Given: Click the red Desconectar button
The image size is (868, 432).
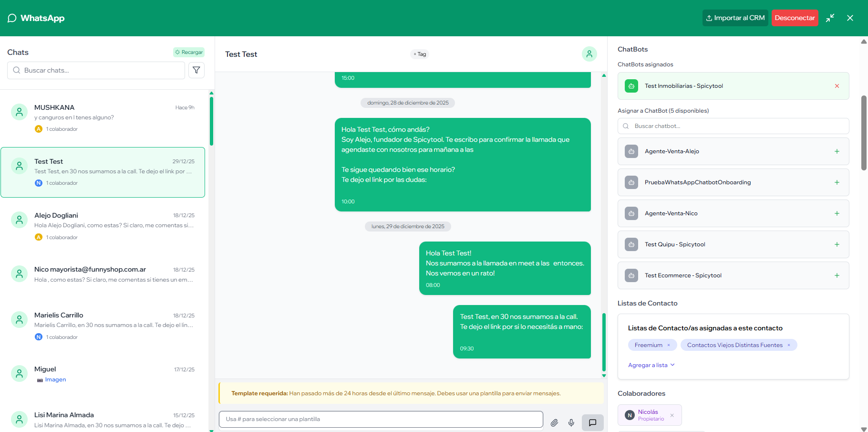Looking at the screenshot, I should (x=795, y=18).
